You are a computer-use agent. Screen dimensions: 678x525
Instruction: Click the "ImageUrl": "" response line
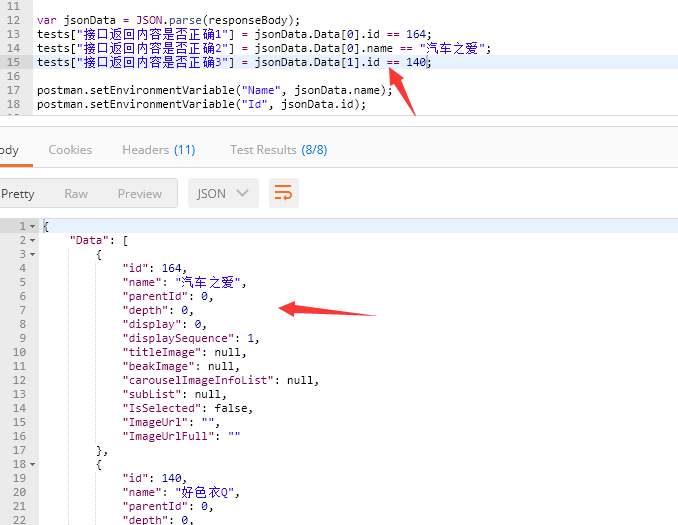click(171, 422)
